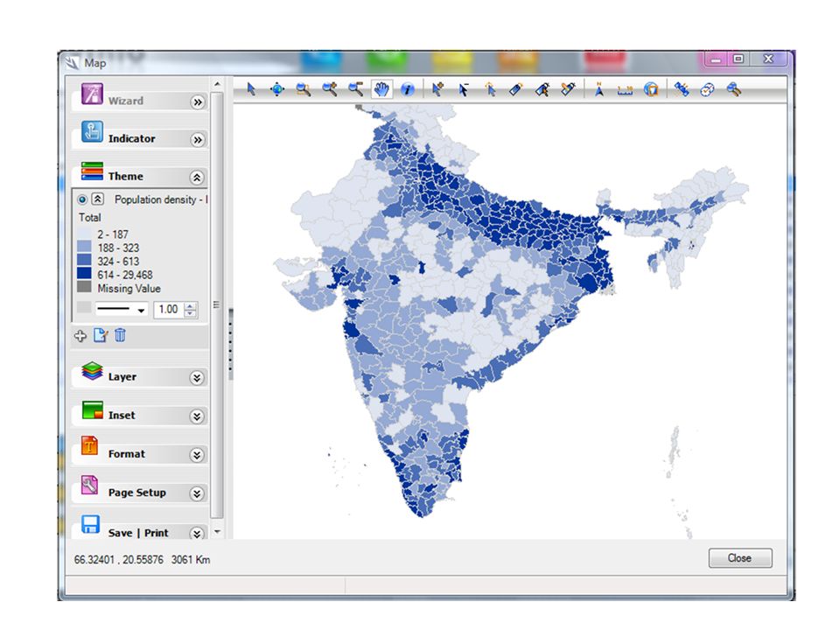Click the Missing Value gray swatch
Viewport: 840px width, 630px height.
pos(84,287)
